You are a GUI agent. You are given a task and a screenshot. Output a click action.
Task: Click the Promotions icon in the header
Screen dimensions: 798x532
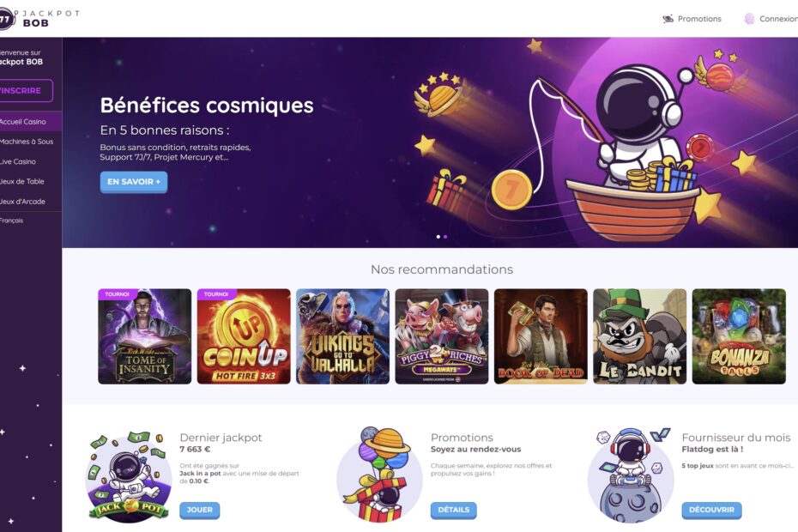(x=668, y=19)
